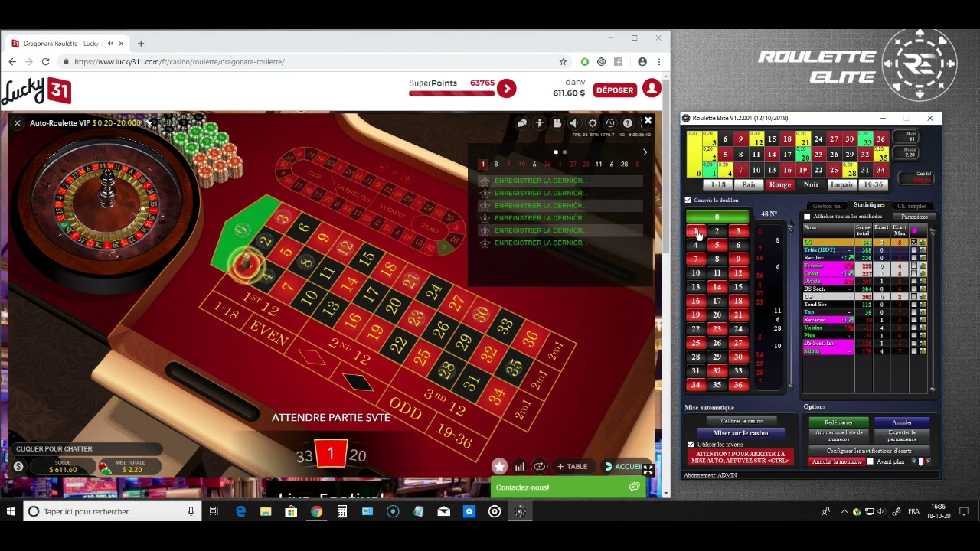Open game settings gear icon
Viewport: 980px width, 551px height.
tap(593, 123)
